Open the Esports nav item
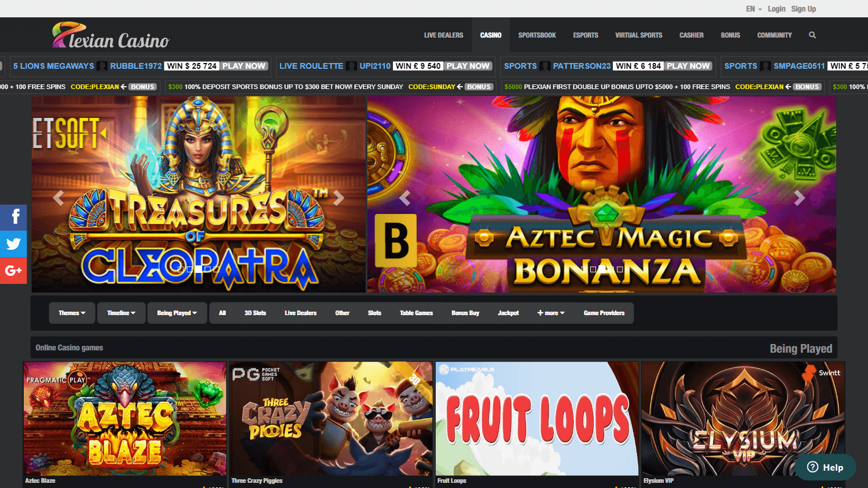This screenshot has width=868, height=488. (x=586, y=35)
